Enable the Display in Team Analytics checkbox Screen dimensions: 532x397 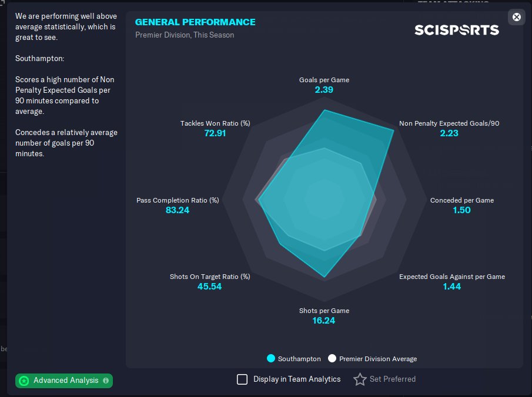[x=242, y=379]
